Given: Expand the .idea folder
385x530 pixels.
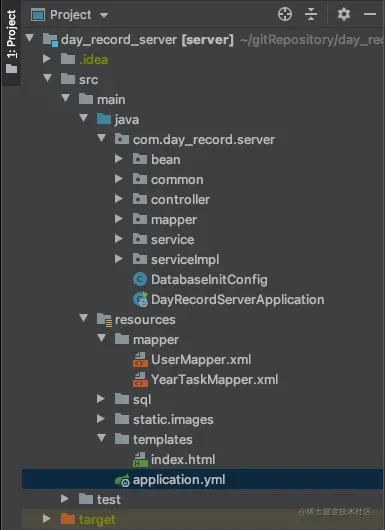Looking at the screenshot, I should click(x=47, y=59).
